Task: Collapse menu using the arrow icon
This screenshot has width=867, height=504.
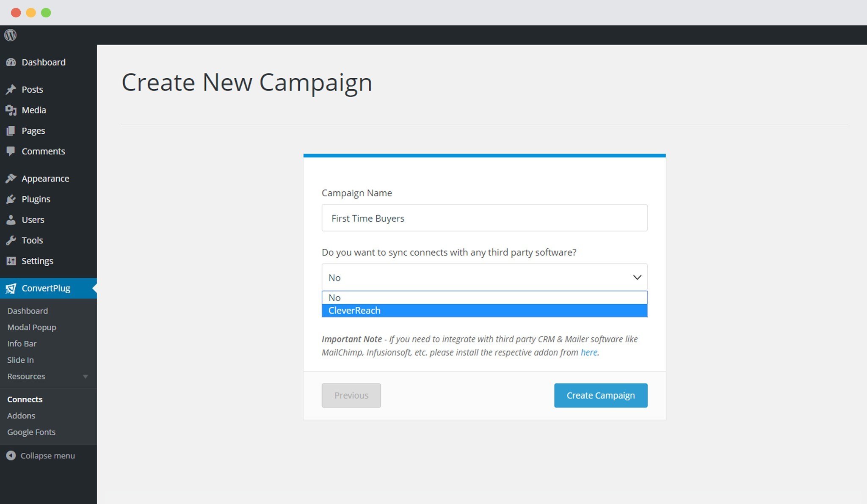Action: click(11, 456)
